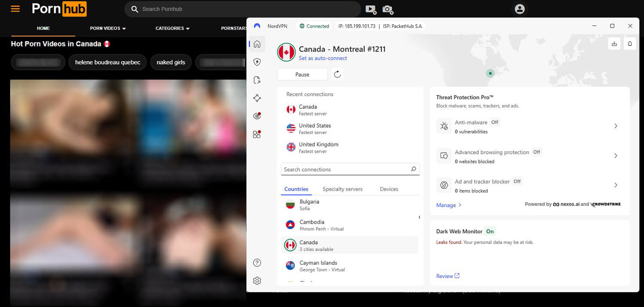Open NordVPN settings gear icon
This screenshot has width=644, height=307.
click(x=257, y=281)
